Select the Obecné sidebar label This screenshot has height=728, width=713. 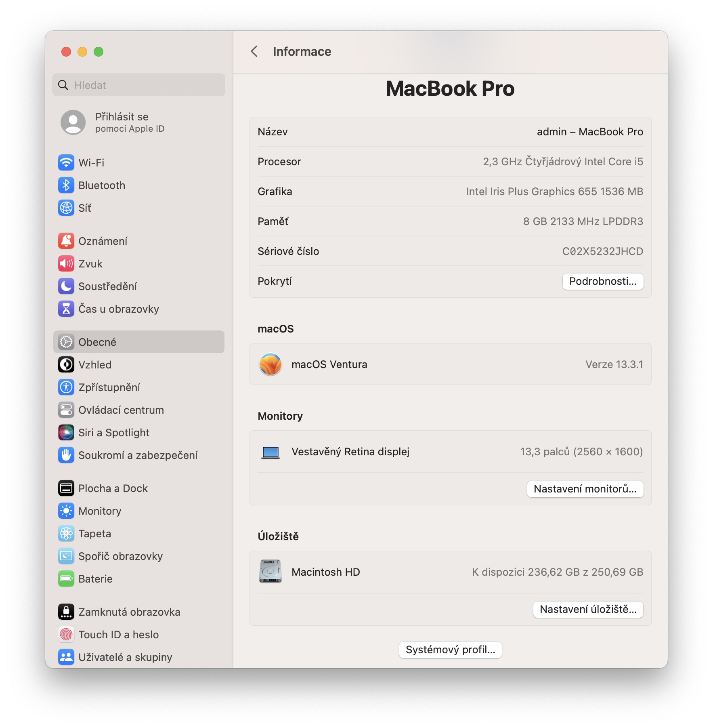click(x=97, y=342)
